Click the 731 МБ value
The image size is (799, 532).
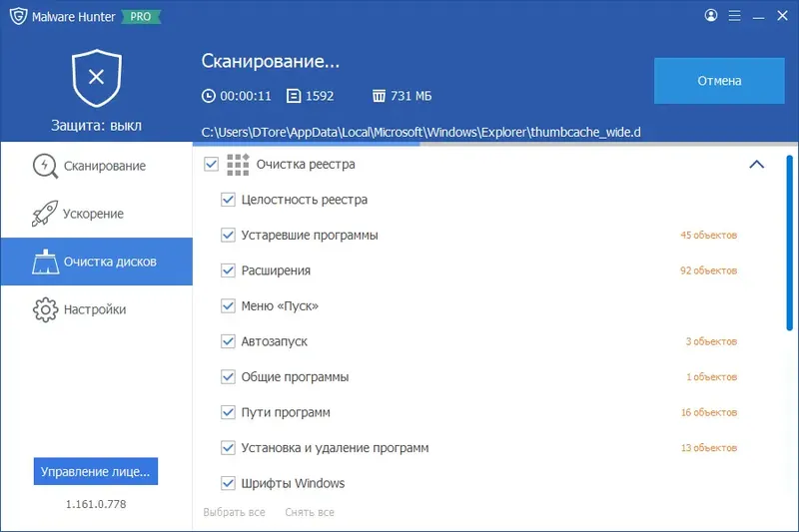click(x=410, y=96)
